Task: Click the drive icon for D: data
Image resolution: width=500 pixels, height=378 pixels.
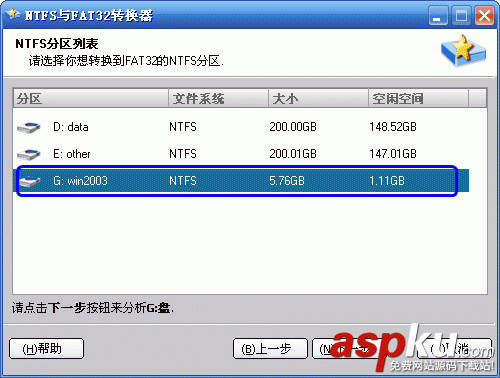Action: click(x=29, y=127)
